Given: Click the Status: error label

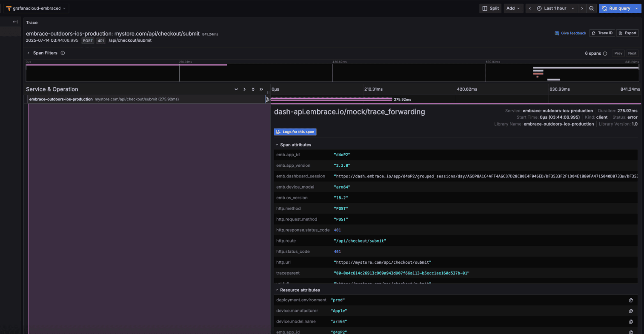Looking at the screenshot, I should (x=625, y=117).
